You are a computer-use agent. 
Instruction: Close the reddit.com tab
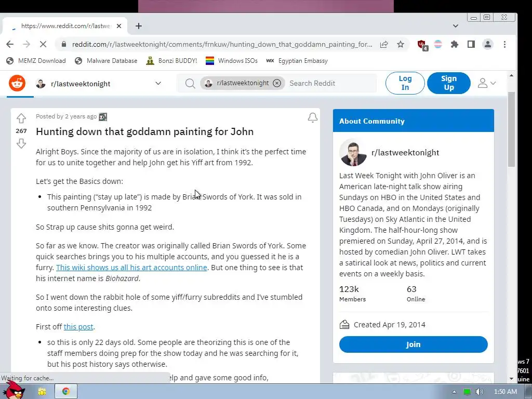click(119, 26)
